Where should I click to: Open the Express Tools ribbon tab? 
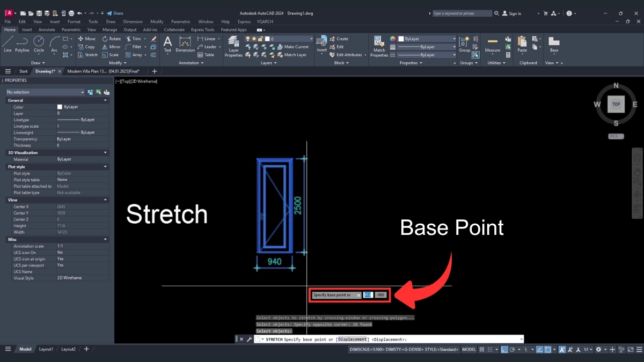(x=202, y=29)
